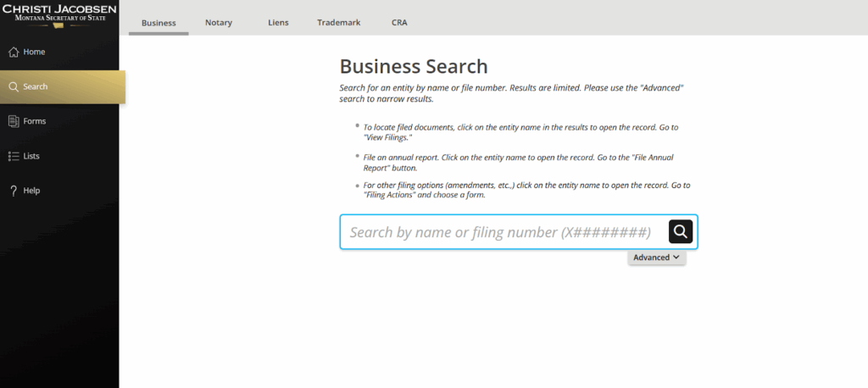
Task: Switch to the Trademark tab
Action: tap(339, 23)
